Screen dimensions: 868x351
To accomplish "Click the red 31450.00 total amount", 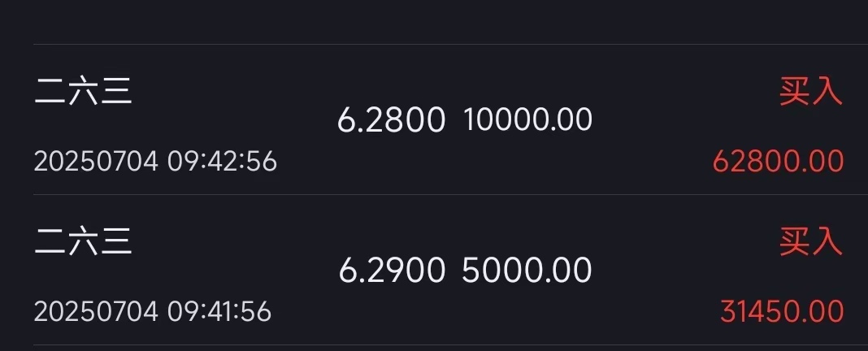I will (x=782, y=311).
